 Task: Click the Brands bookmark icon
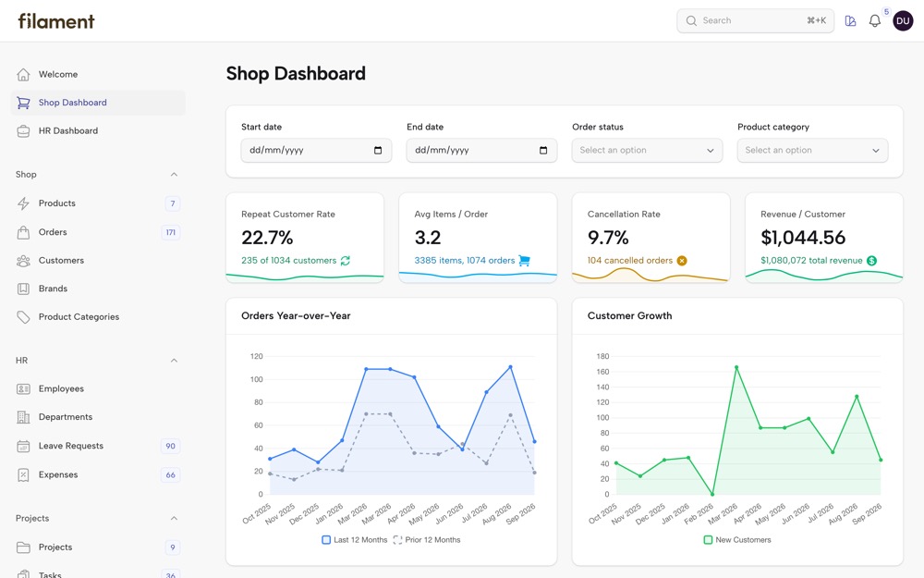23,289
